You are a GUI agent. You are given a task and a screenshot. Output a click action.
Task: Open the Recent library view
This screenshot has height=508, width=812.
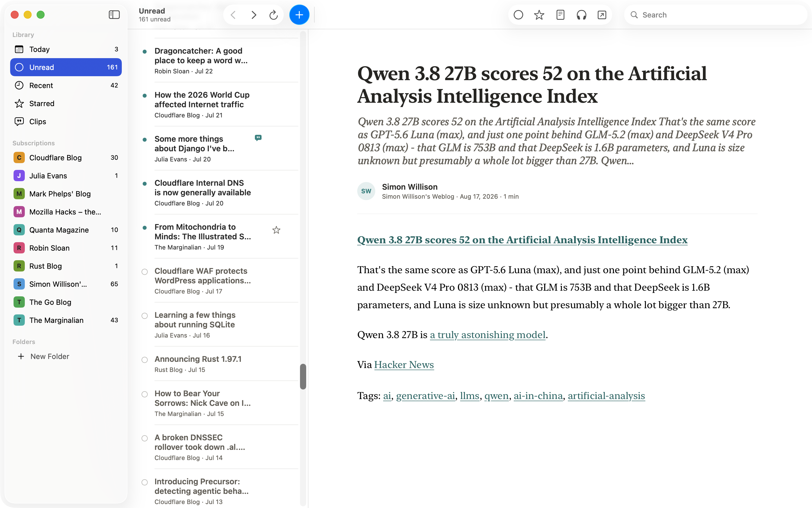click(x=66, y=85)
